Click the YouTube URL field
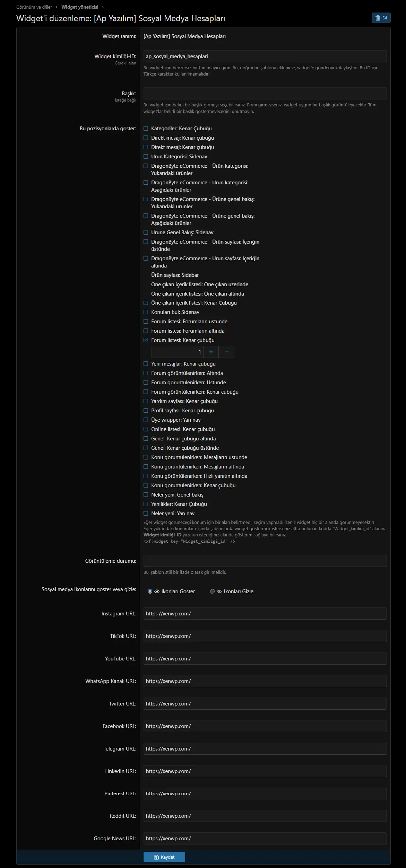 coord(265,659)
